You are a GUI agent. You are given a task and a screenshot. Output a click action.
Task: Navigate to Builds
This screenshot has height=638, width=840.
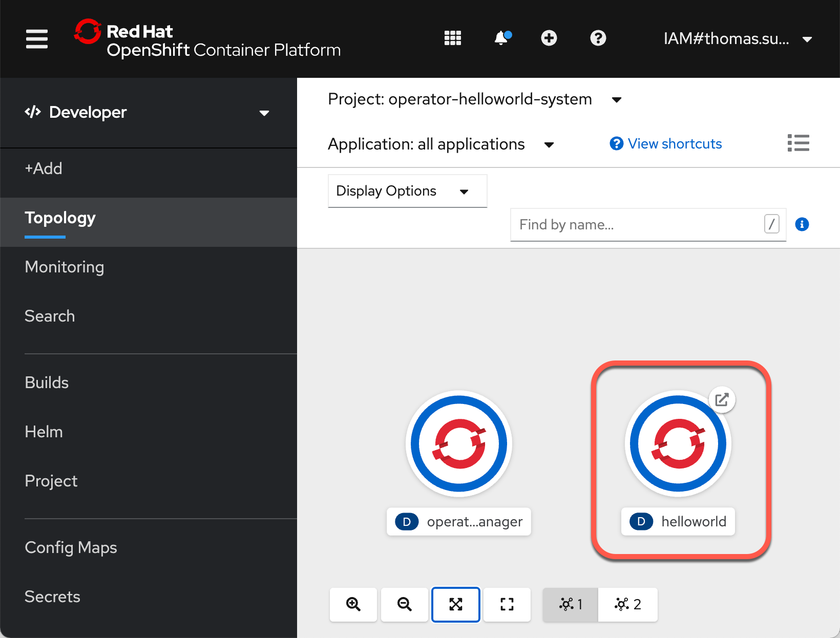[x=149, y=382]
